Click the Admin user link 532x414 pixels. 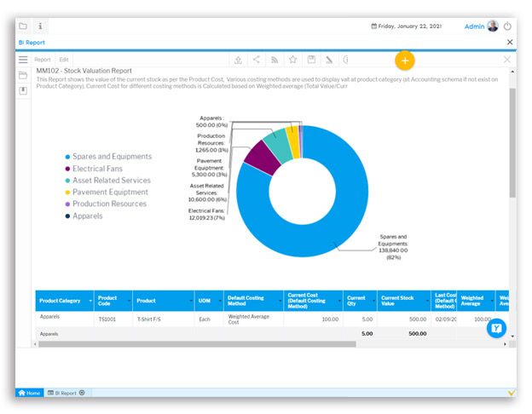click(x=474, y=26)
